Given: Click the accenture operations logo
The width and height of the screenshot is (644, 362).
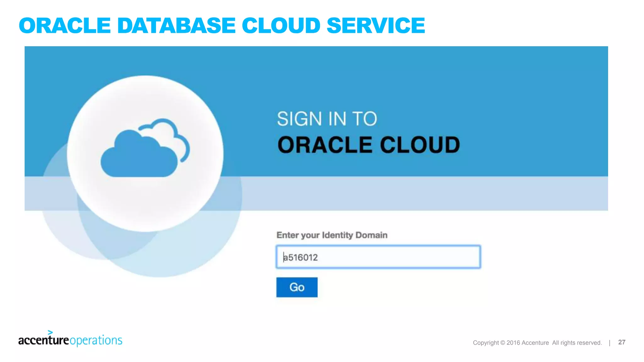Looking at the screenshot, I should point(70,338).
